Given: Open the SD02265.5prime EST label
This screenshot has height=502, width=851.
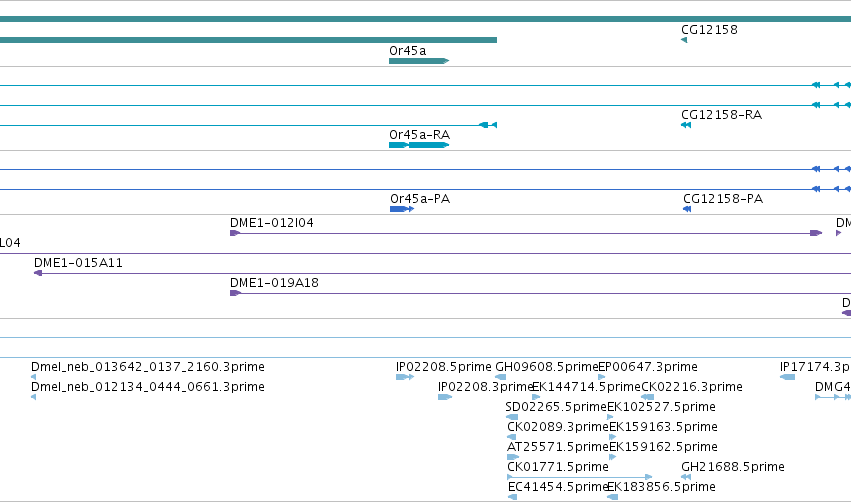Looking at the screenshot, I should pyautogui.click(x=556, y=408).
